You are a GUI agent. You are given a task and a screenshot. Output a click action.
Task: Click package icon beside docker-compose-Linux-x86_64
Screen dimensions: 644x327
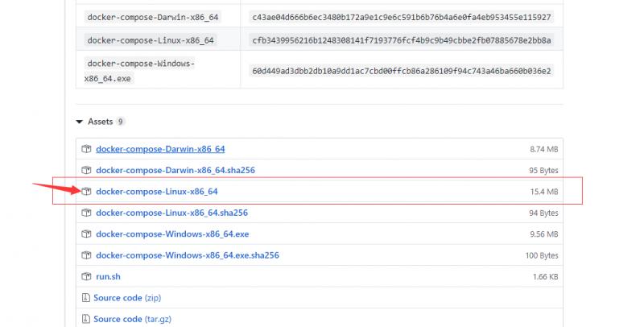point(86,192)
